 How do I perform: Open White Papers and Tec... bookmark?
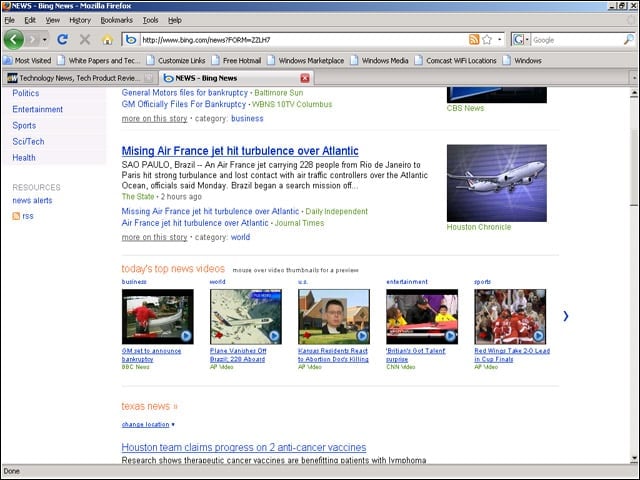[x=99, y=60]
